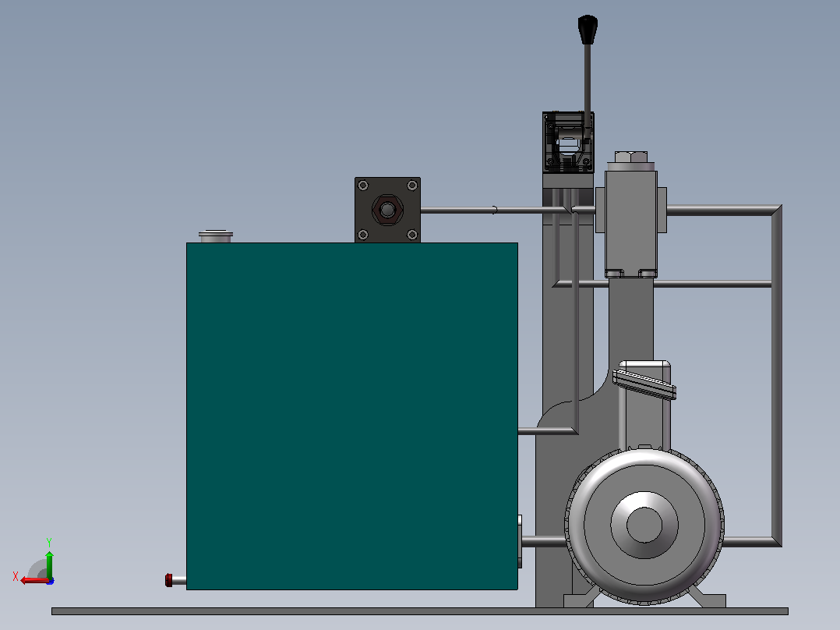This screenshot has width=840, height=630.
Task: Pick the hex bolt atop the gray valve block
Action: pyautogui.click(x=631, y=157)
